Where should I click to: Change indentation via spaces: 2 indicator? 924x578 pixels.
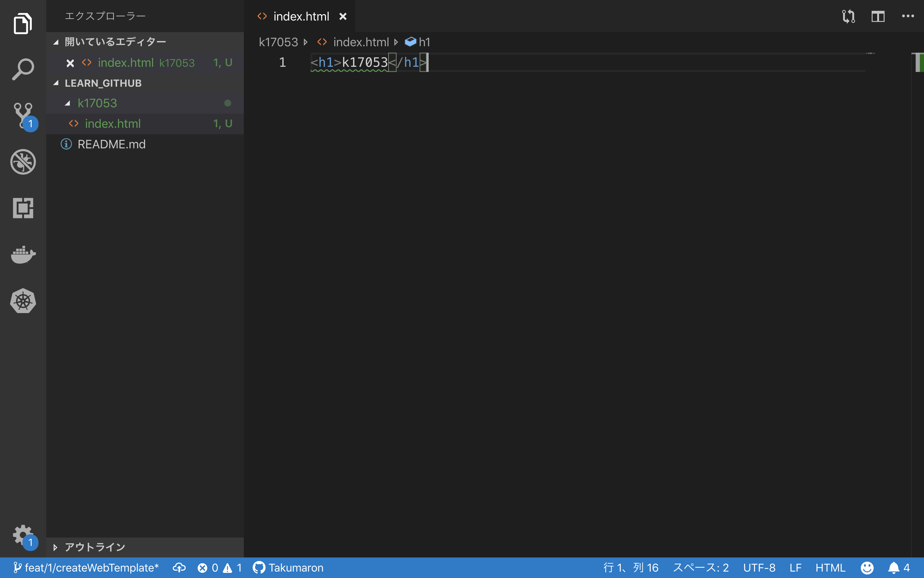pyautogui.click(x=701, y=568)
